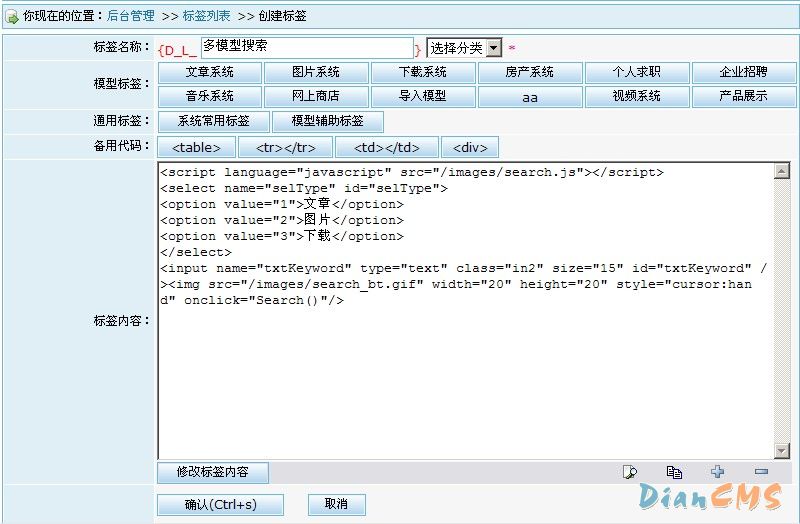The image size is (800, 524).
Task: Choose the 视频系统 model tag button
Action: point(637,96)
